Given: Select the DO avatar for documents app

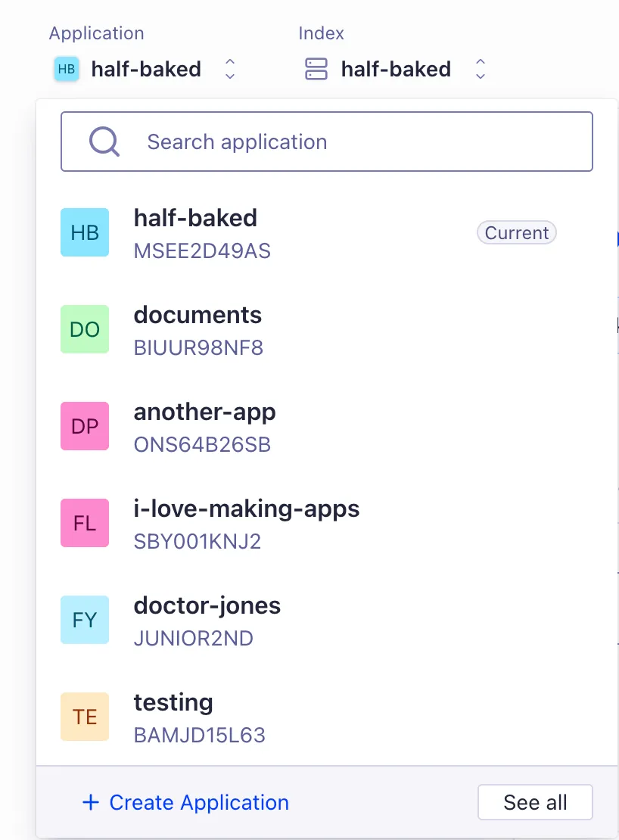Looking at the screenshot, I should (84, 328).
